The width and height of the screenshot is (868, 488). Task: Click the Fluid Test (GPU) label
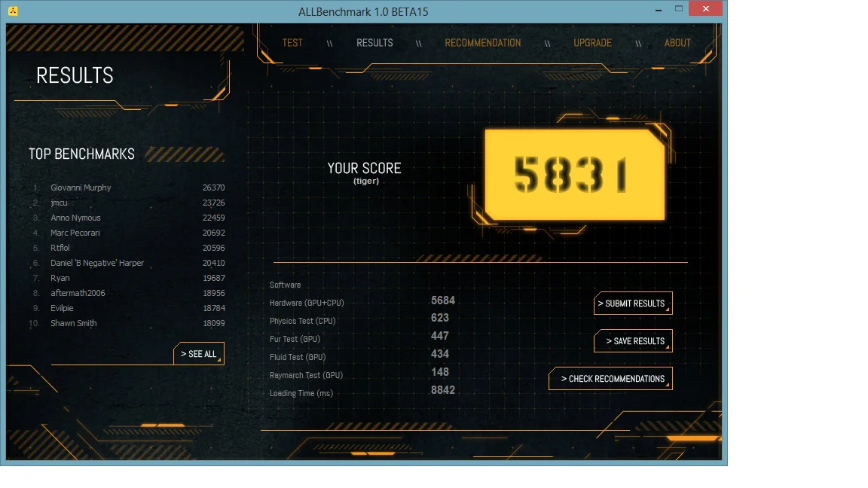click(x=298, y=358)
